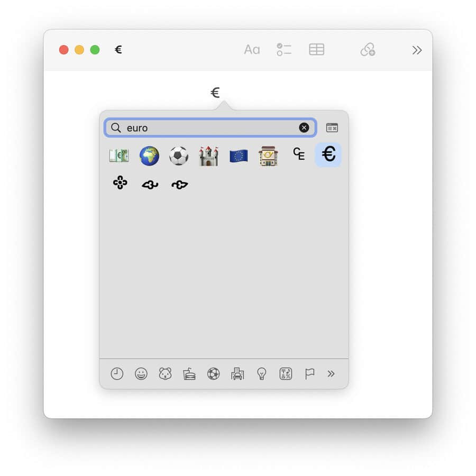
Task: Expand the Notes toolbar overflow chevron
Action: coord(417,50)
